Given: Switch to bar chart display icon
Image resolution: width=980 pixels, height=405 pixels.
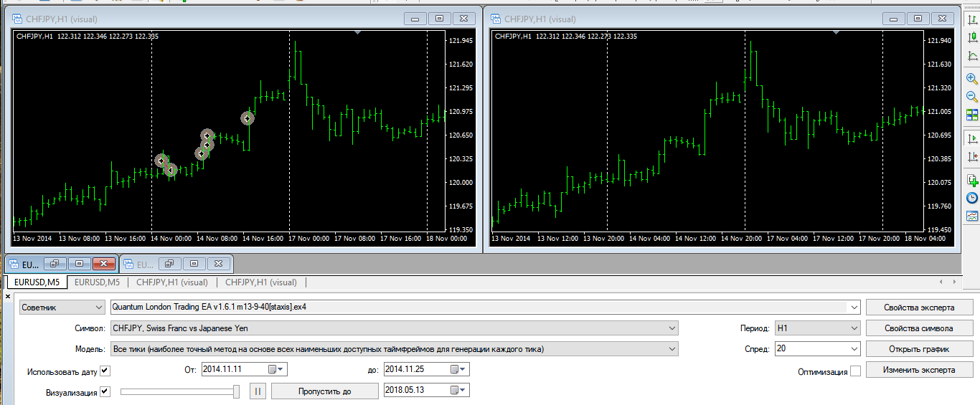Looking at the screenshot, I should [x=972, y=20].
